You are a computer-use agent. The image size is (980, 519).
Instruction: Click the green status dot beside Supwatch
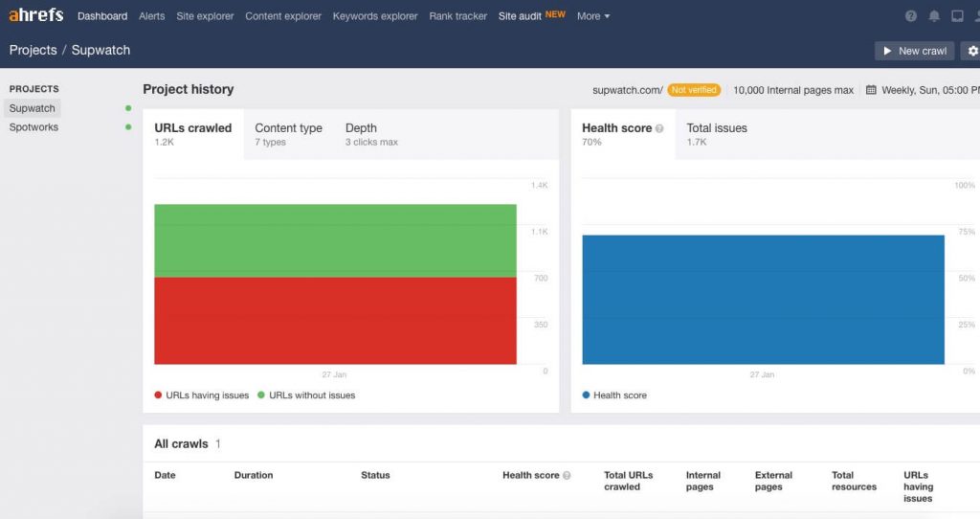coord(128,108)
